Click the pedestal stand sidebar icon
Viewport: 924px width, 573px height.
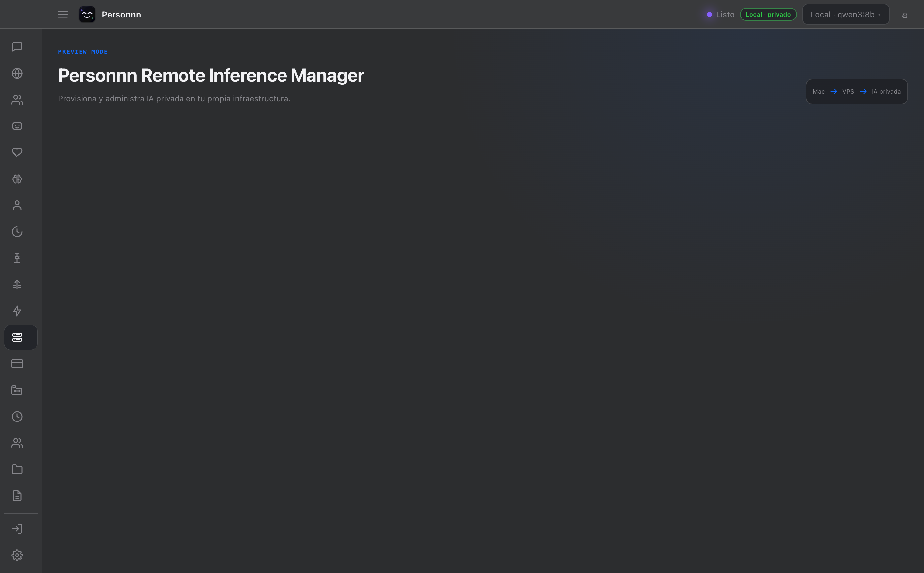tap(17, 258)
